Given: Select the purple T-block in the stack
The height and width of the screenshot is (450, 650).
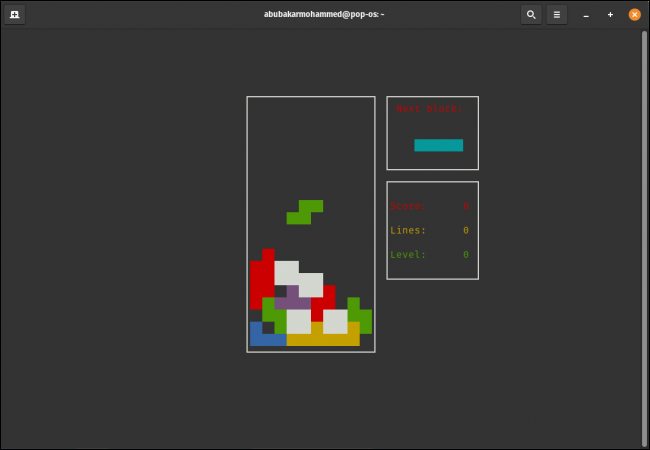Looking at the screenshot, I should (x=292, y=299).
